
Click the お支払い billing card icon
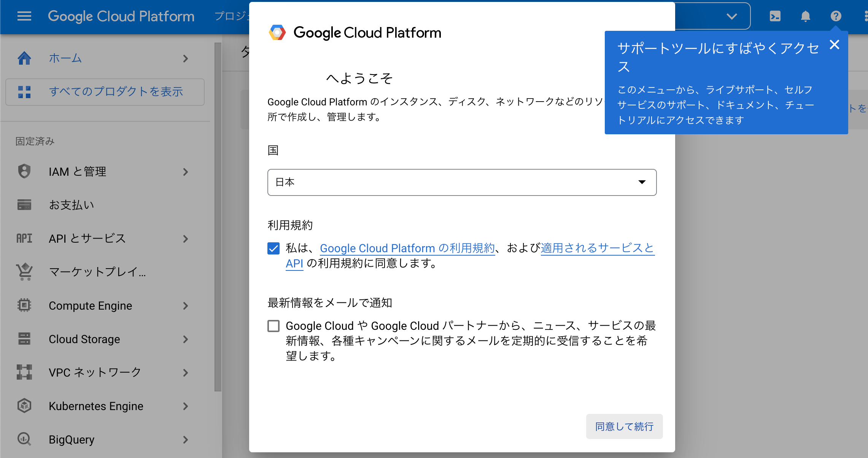click(24, 205)
